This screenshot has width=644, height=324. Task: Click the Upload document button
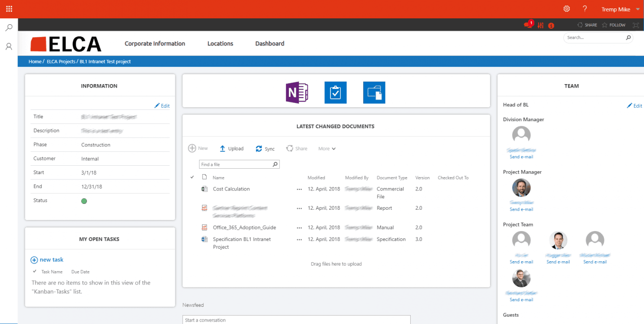coord(231,148)
